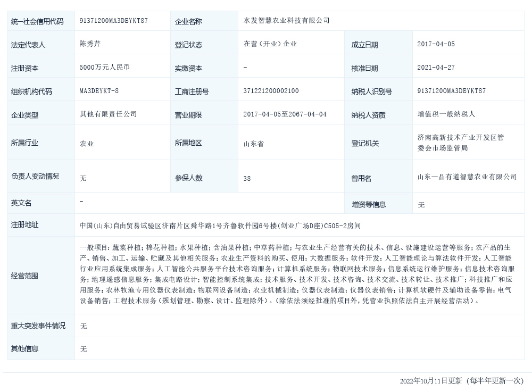532x392 pixels.
Task: Click the registered address text
Action: click(x=220, y=226)
